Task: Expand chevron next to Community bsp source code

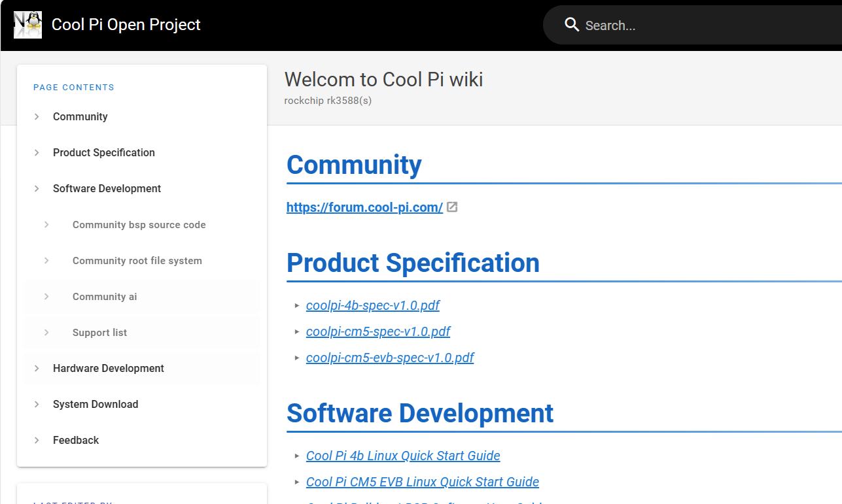Action: 46,224
